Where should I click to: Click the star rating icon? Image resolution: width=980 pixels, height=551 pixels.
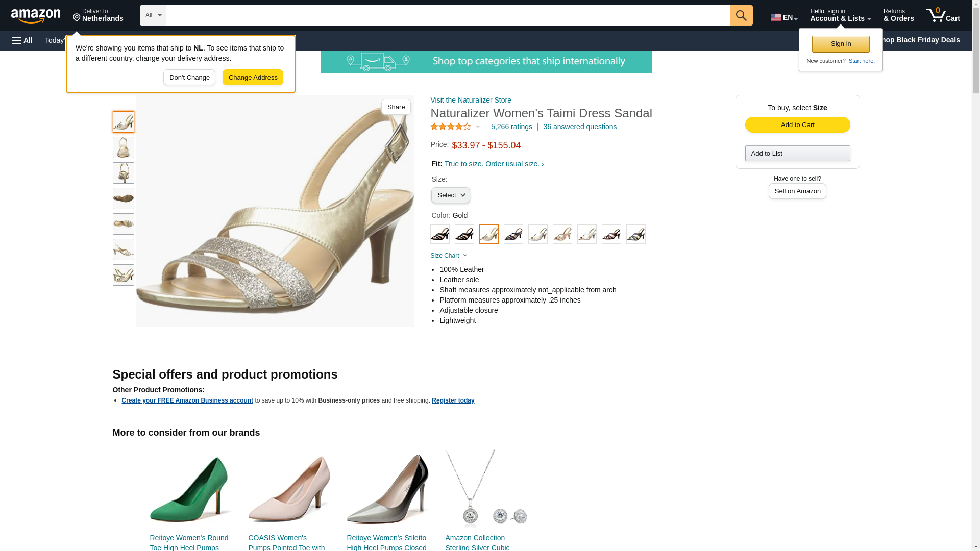tap(451, 127)
